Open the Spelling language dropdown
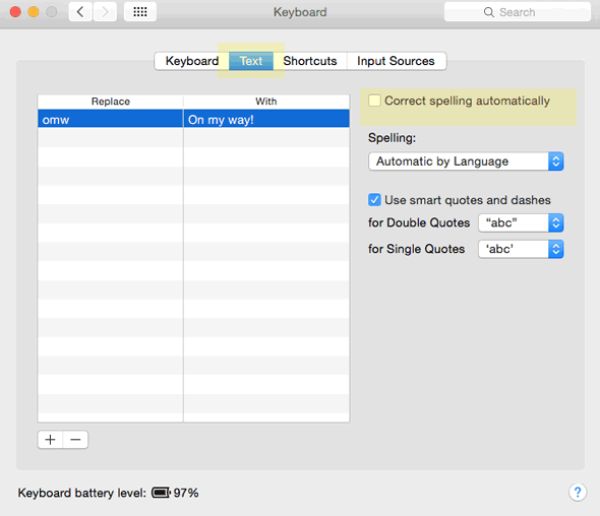The image size is (600, 516). coord(466,161)
